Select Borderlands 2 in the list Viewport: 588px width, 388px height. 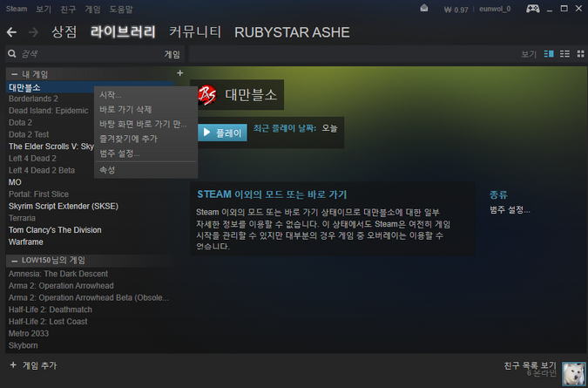[x=33, y=99]
